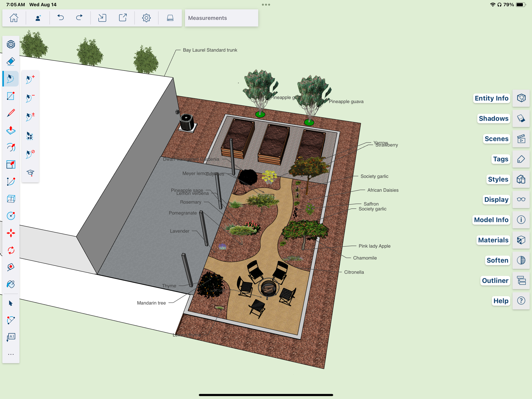Open the Home screen icon
The width and height of the screenshot is (532, 399).
(14, 18)
